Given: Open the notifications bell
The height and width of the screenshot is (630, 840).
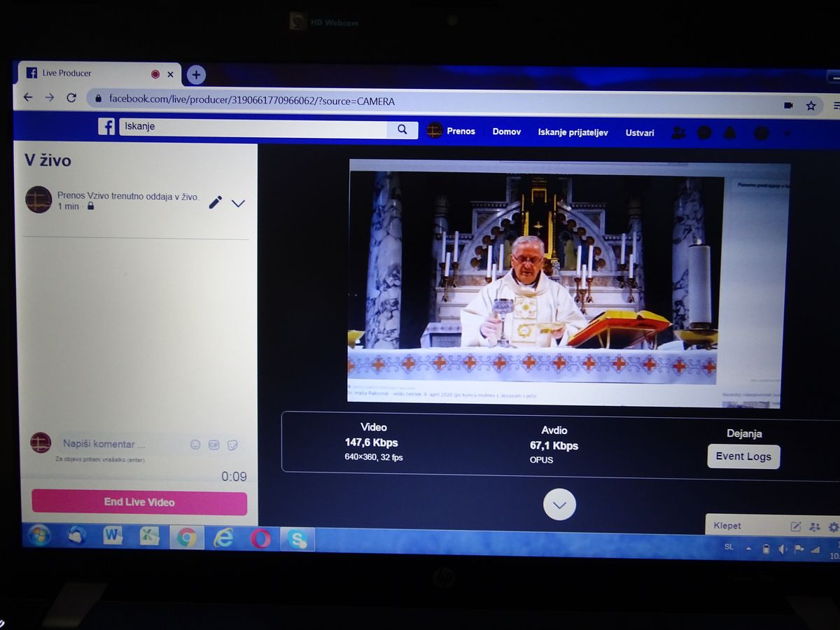Looking at the screenshot, I should (x=729, y=132).
